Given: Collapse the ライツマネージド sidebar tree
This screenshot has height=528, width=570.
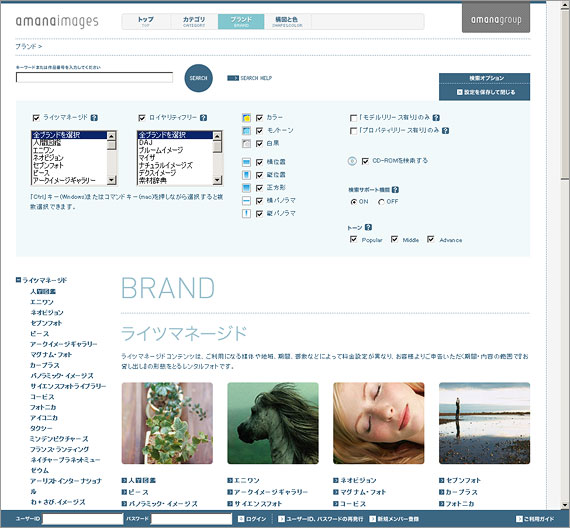Looking at the screenshot, I should [18, 280].
